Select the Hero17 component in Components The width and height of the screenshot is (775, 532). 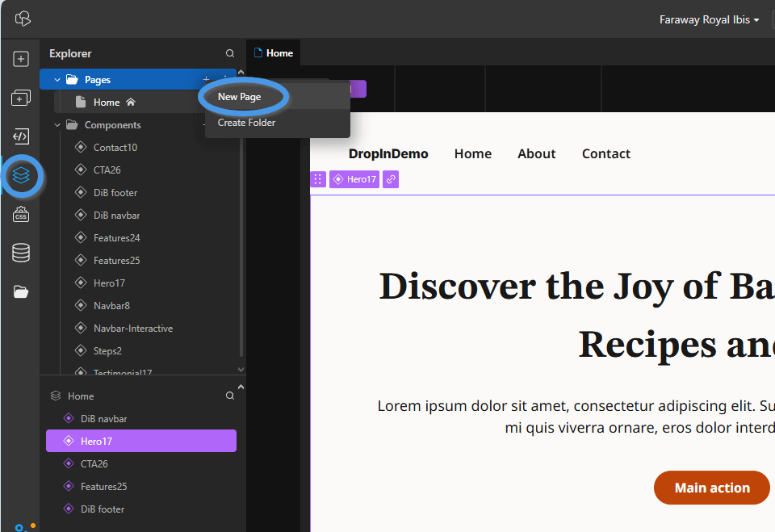pyautogui.click(x=109, y=283)
